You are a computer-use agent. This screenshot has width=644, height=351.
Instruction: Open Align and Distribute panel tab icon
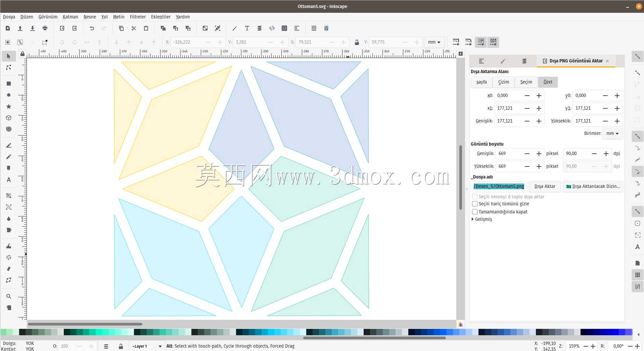coord(481,61)
